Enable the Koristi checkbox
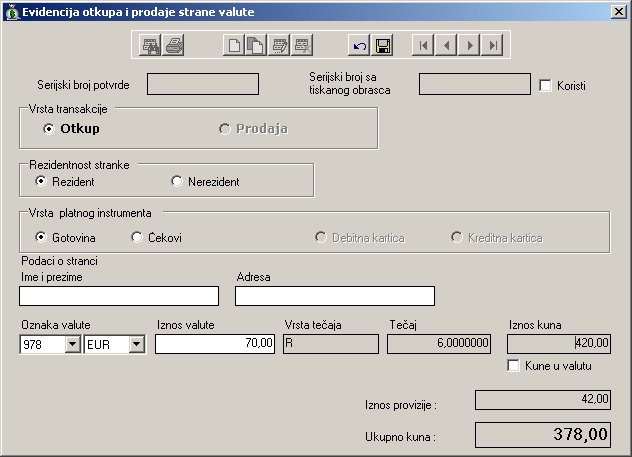The width and height of the screenshot is (632, 457). tap(546, 86)
